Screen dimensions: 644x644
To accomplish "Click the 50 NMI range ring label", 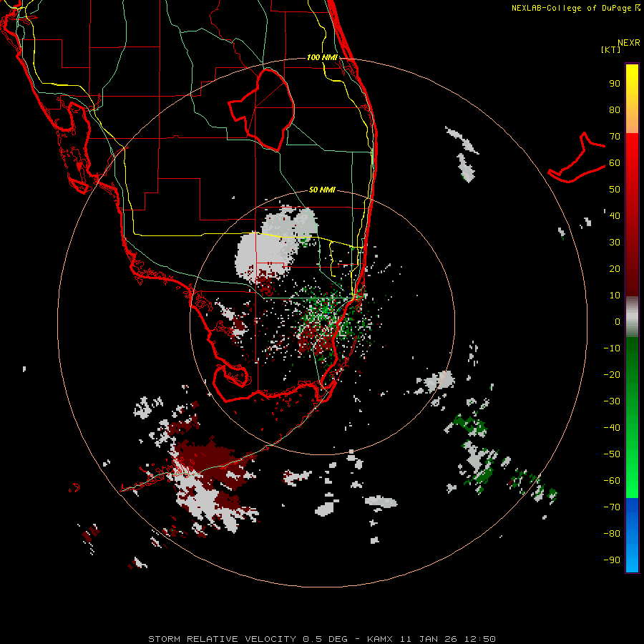I will click(x=322, y=190).
